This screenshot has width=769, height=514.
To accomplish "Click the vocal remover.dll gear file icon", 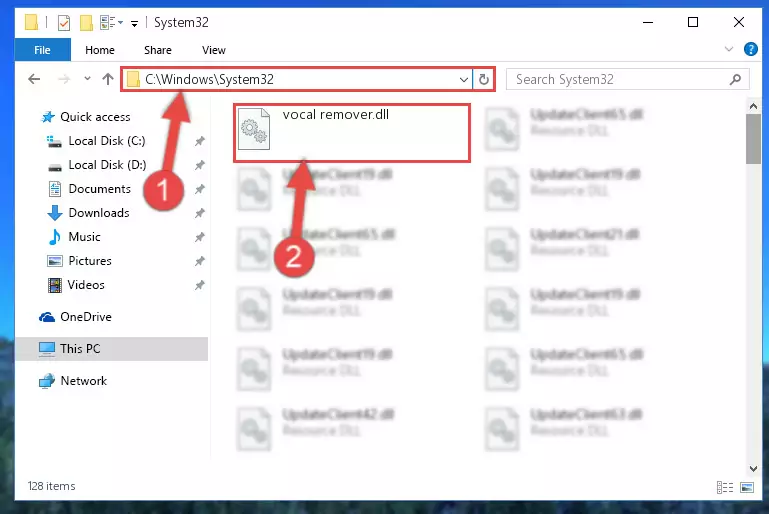I will click(x=254, y=129).
